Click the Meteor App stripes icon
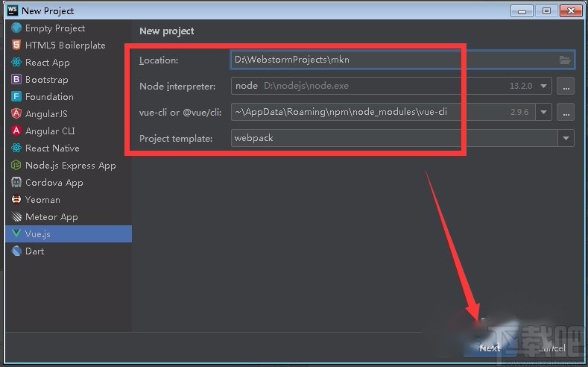This screenshot has height=367, width=588. [16, 217]
